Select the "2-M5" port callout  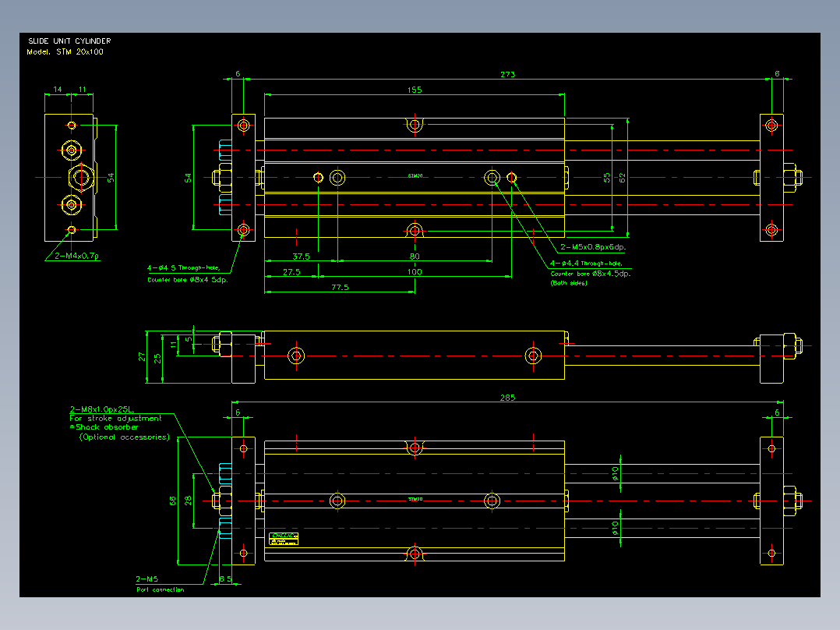click(x=146, y=579)
